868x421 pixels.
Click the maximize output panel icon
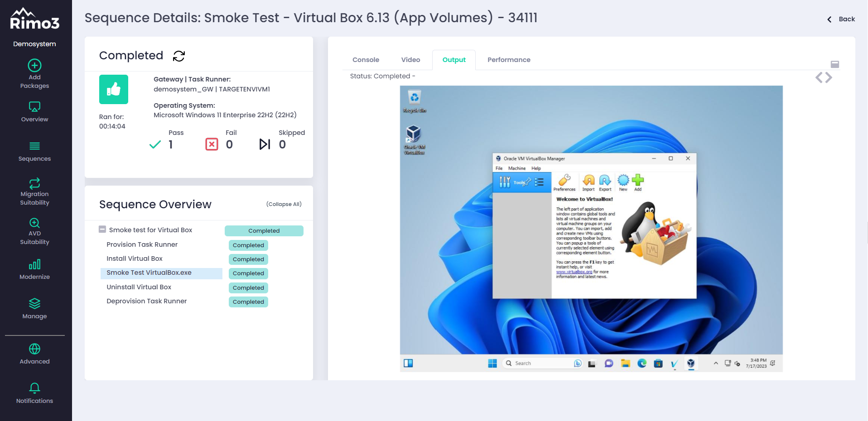coord(835,64)
